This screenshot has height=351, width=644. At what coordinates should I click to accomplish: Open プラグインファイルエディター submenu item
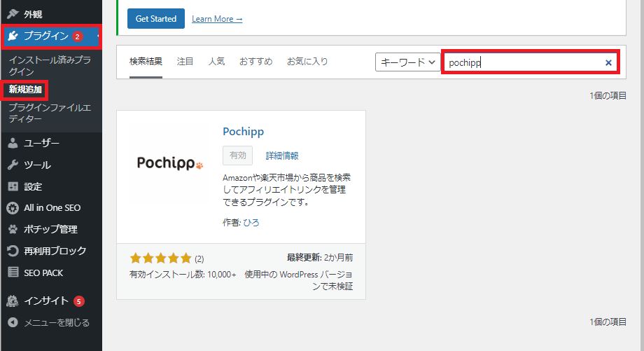click(x=50, y=113)
